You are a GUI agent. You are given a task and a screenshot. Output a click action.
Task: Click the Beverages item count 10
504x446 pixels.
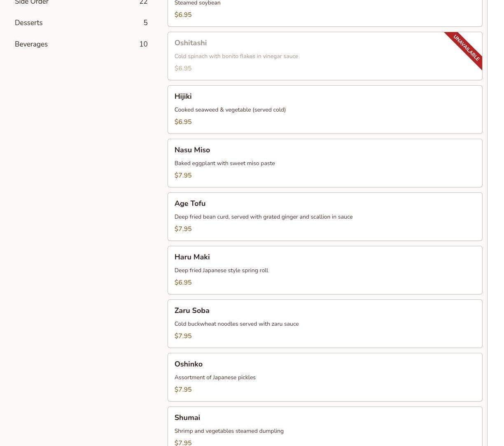tap(143, 44)
